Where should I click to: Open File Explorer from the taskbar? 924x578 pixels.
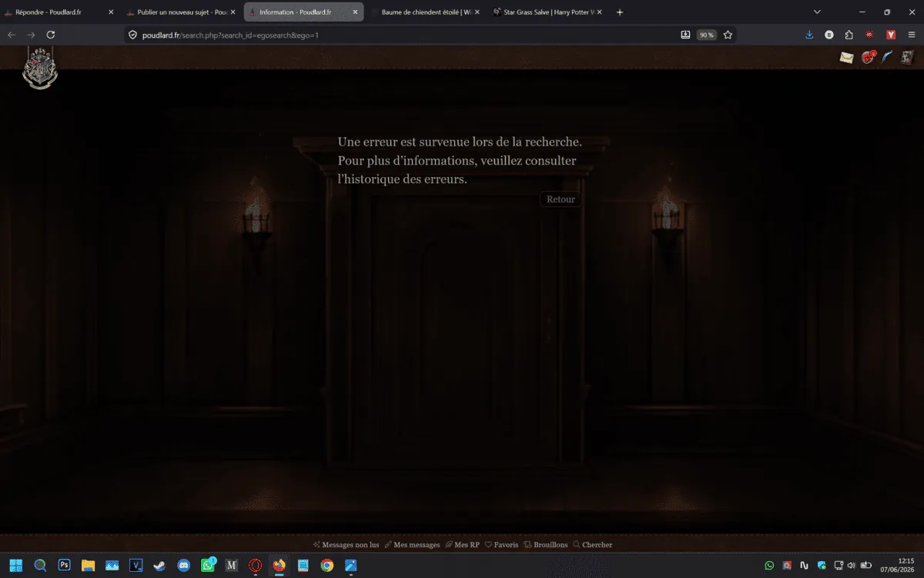click(88, 565)
